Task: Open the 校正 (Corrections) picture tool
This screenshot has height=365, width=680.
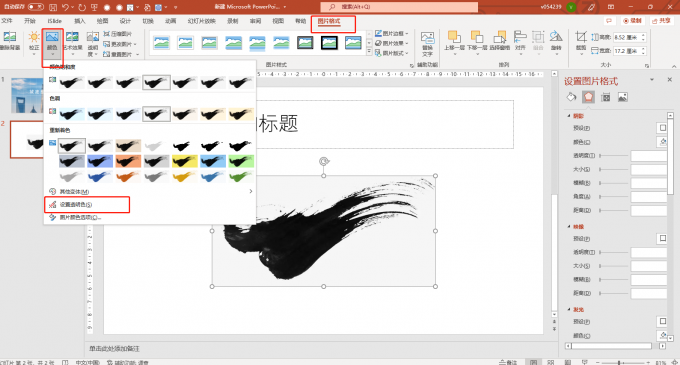Action: [34, 42]
